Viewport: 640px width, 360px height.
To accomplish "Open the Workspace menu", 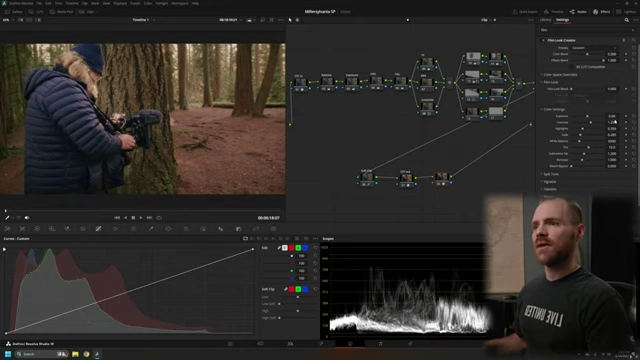I will coord(180,3).
